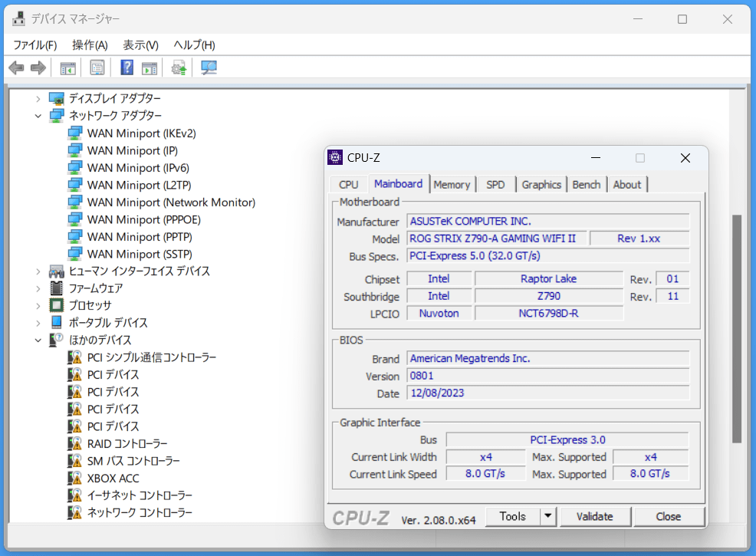Select the WAN Miniport (SSTP) entry
This screenshot has height=556, width=756.
pos(140,254)
